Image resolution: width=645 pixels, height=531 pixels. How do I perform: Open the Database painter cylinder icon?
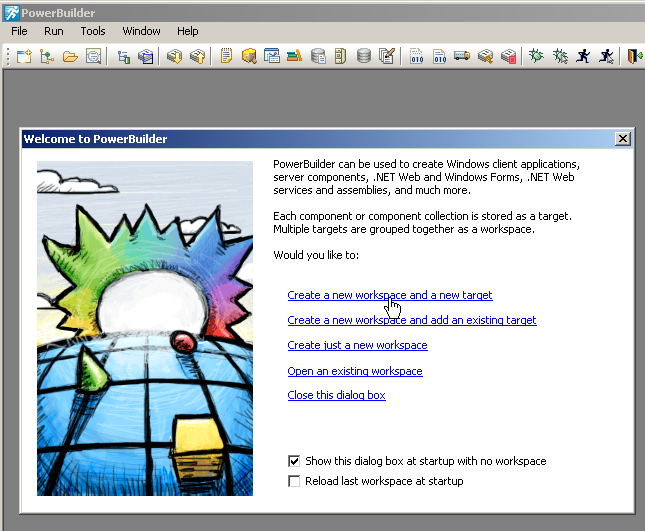coord(364,56)
